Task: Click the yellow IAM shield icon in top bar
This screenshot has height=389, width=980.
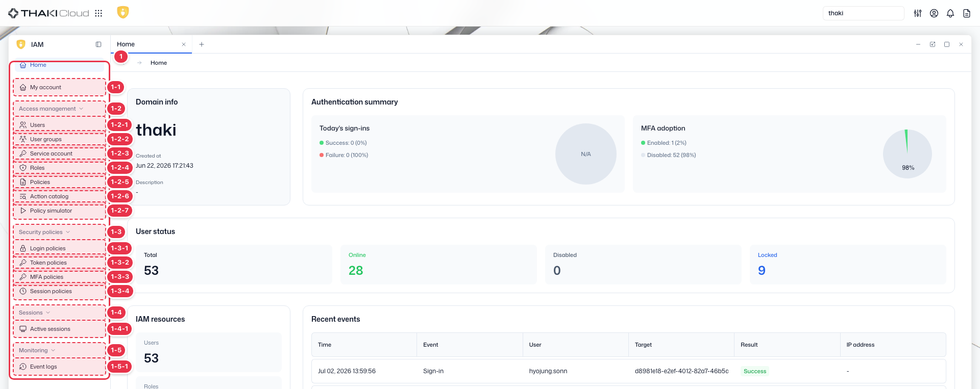Action: click(122, 12)
